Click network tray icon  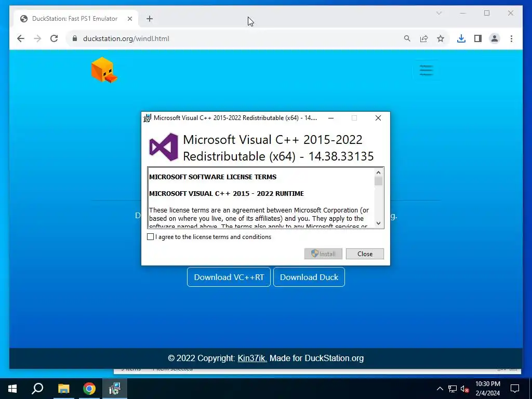pos(453,389)
